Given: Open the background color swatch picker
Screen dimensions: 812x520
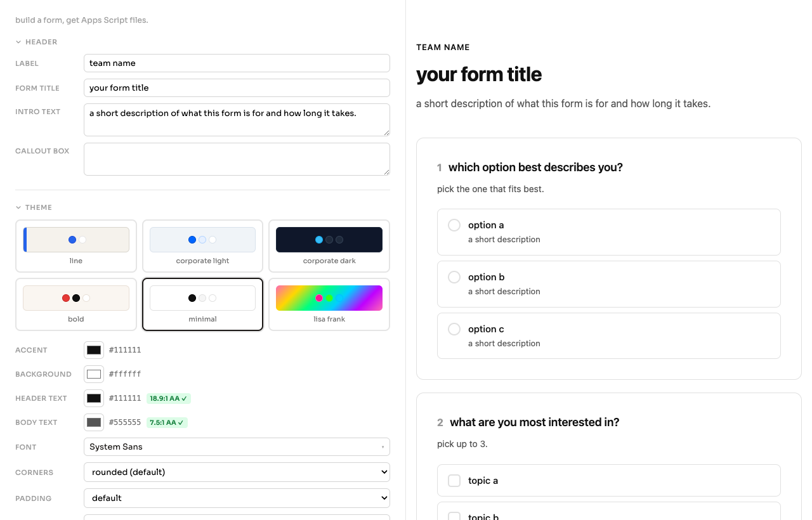Looking at the screenshot, I should point(94,374).
